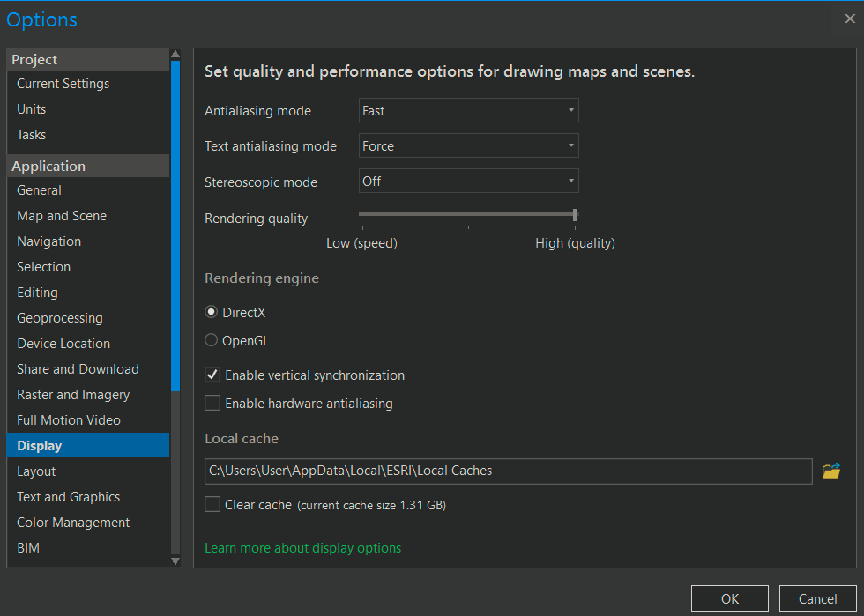Select Color Management in the sidebar

coord(73,523)
